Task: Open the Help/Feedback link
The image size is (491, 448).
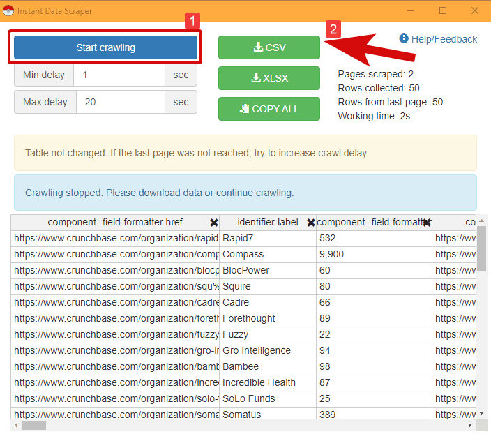Action: point(438,39)
